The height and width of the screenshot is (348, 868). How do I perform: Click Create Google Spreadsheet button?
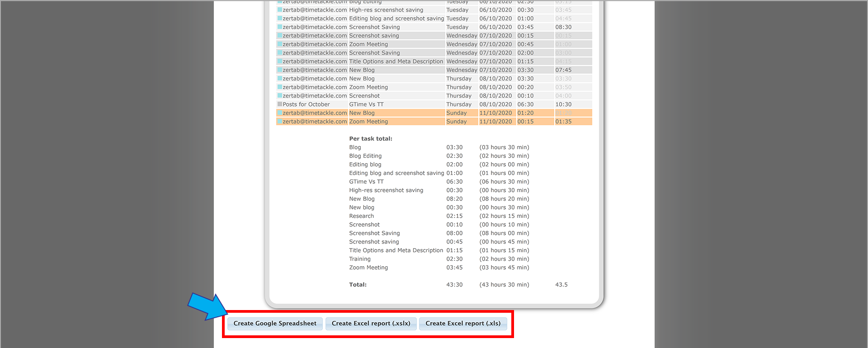(x=275, y=324)
